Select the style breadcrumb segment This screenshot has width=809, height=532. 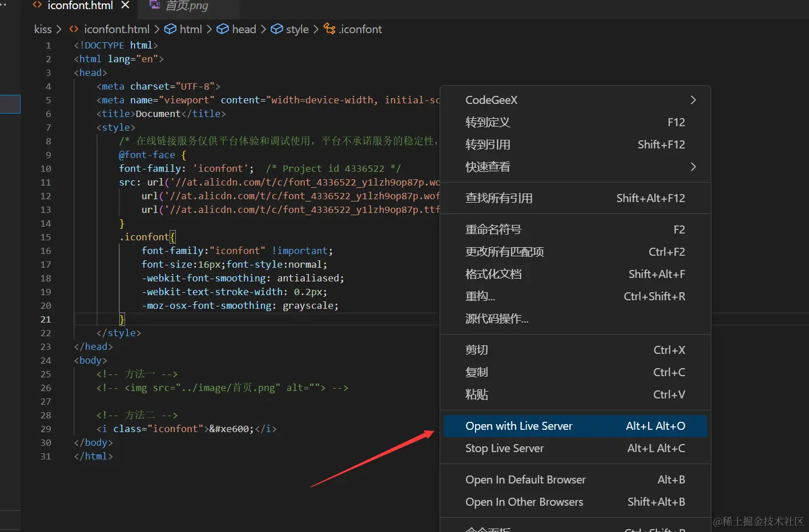click(297, 29)
